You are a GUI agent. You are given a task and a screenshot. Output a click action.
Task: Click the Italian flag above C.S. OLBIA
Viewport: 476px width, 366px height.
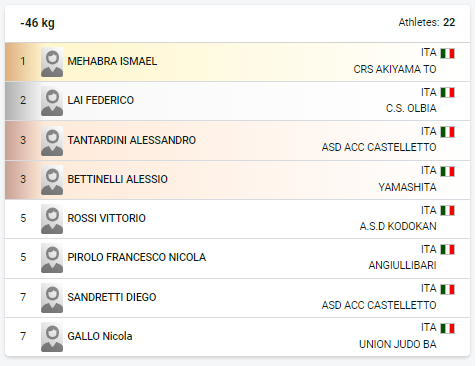click(448, 93)
